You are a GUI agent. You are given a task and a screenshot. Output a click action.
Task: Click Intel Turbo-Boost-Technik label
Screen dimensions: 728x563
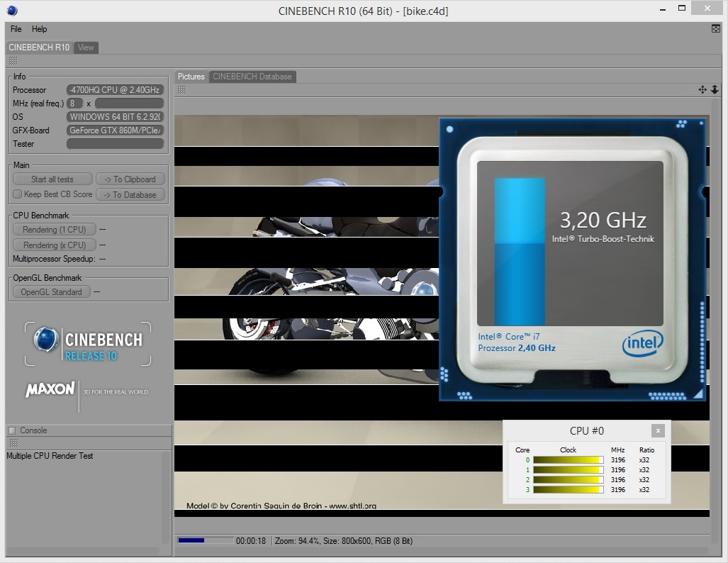tap(603, 239)
